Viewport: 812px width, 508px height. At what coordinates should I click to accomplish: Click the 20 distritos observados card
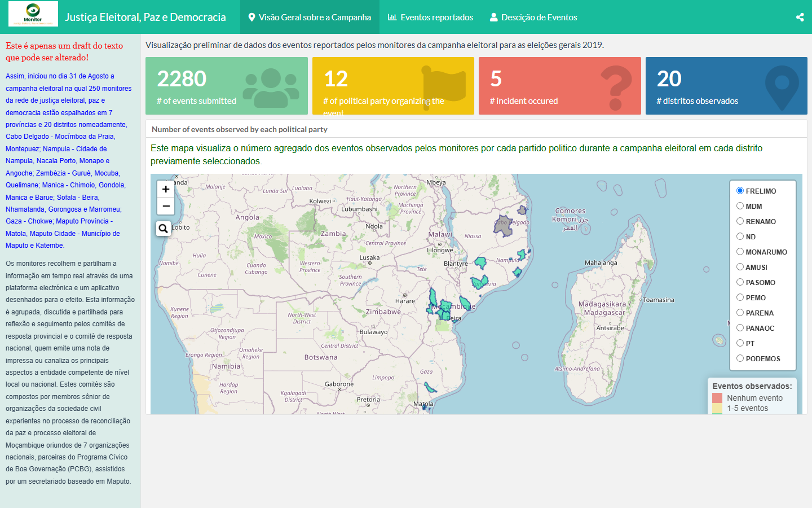(x=726, y=86)
